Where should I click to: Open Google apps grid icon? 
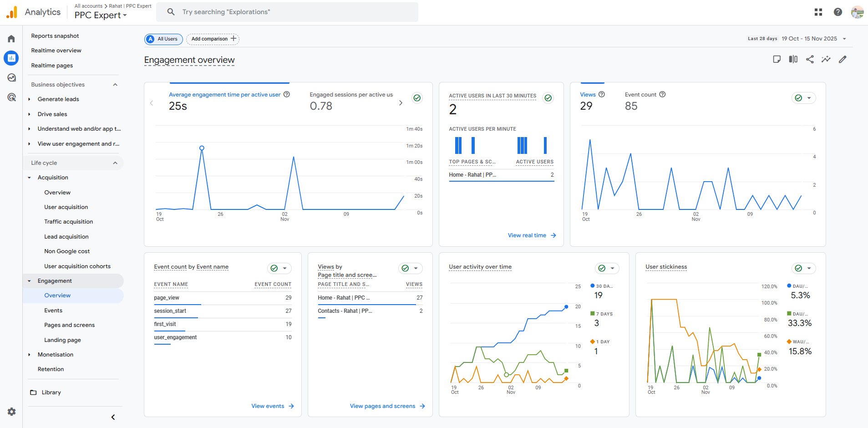tap(818, 12)
